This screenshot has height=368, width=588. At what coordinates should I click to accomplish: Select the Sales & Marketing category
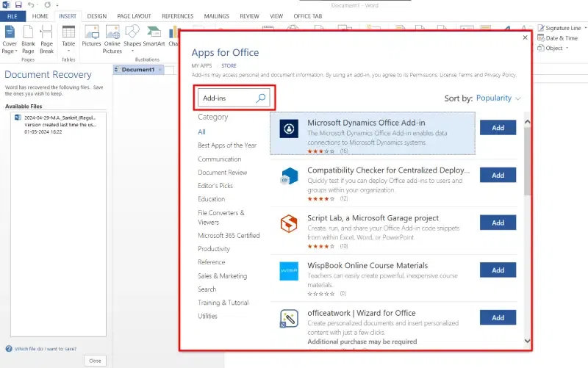click(223, 275)
